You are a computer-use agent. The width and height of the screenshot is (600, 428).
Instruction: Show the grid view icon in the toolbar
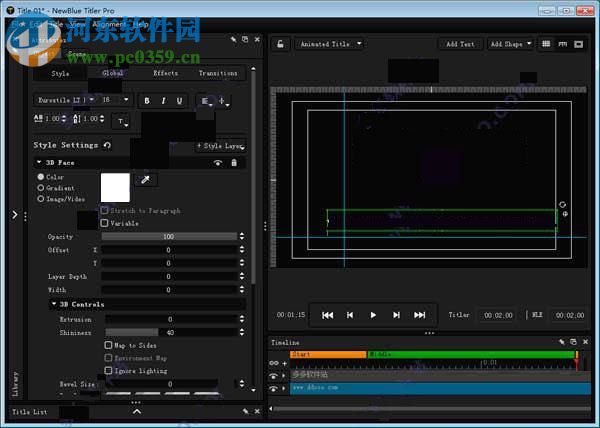pyautogui.click(x=546, y=44)
